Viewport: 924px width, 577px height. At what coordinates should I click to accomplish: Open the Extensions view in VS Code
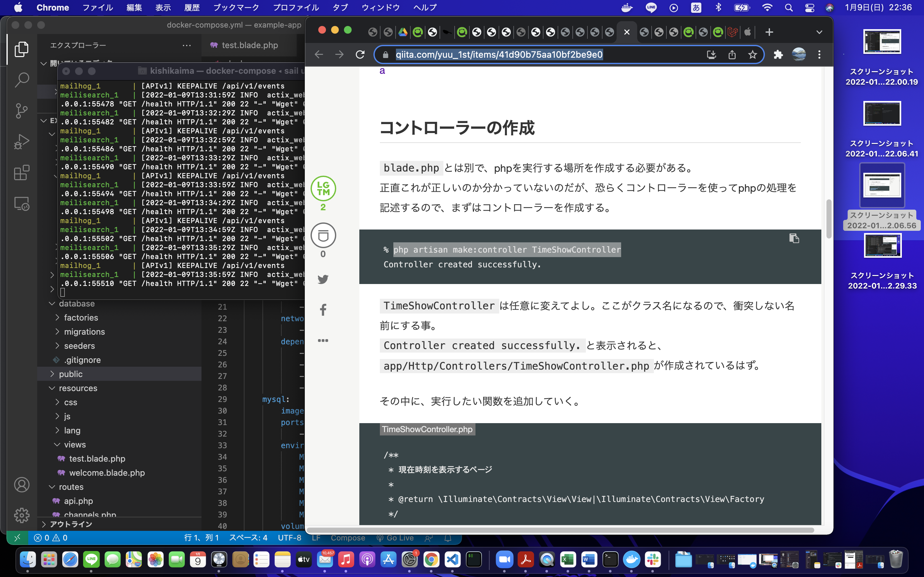pyautogui.click(x=21, y=172)
